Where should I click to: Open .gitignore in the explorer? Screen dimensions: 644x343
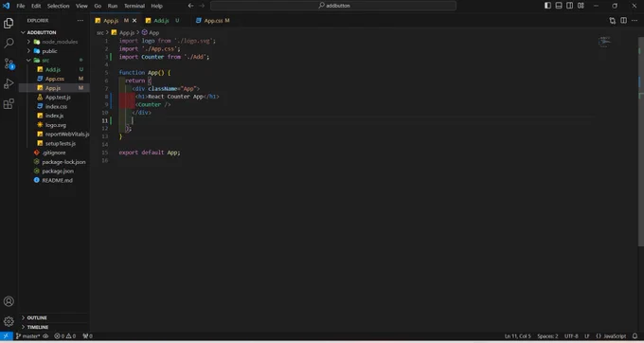pos(54,153)
